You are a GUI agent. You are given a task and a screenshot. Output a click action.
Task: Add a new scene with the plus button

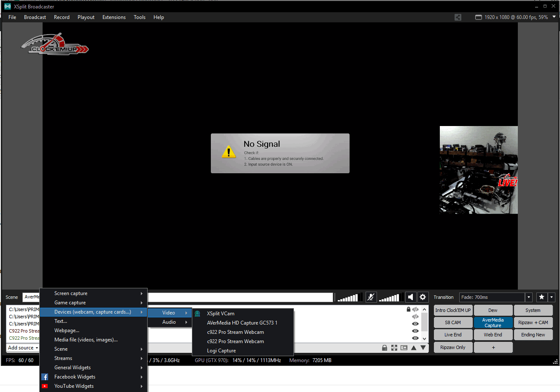coord(493,347)
